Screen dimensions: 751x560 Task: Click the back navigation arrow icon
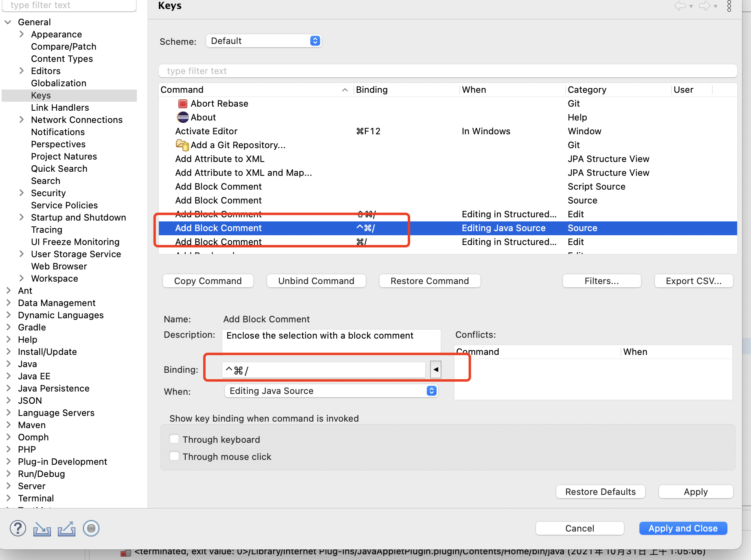[680, 6]
